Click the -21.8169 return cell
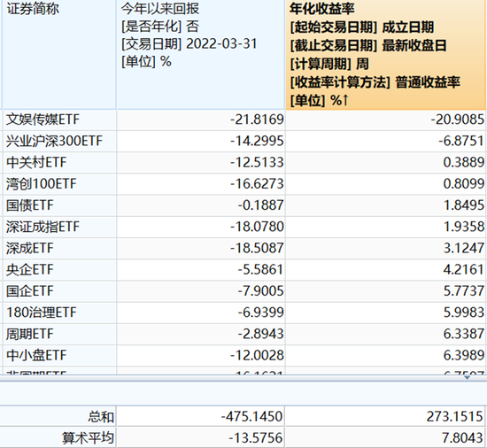The image size is (487, 448). pyautogui.click(x=201, y=120)
